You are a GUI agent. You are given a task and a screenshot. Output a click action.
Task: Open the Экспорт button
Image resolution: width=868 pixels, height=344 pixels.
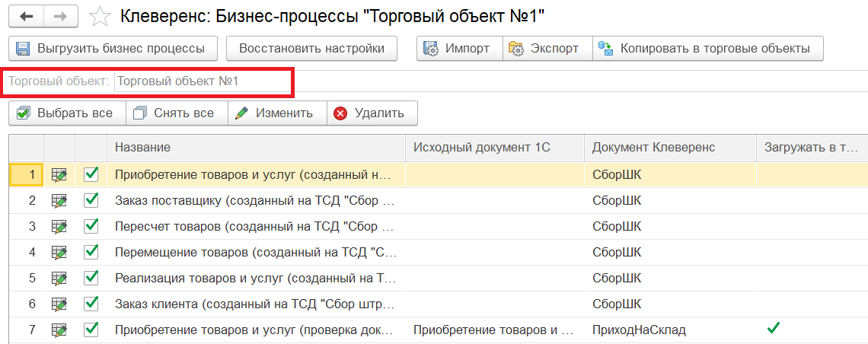coord(547,48)
